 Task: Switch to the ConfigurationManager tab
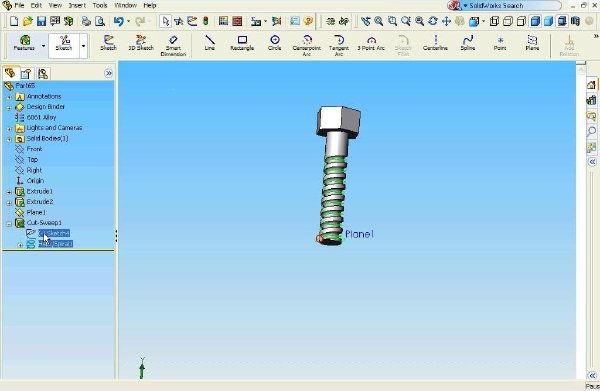pyautogui.click(x=43, y=73)
